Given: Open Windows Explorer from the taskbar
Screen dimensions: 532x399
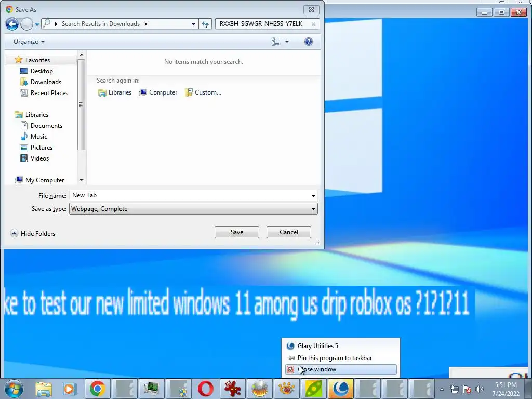Looking at the screenshot, I should coord(44,389).
